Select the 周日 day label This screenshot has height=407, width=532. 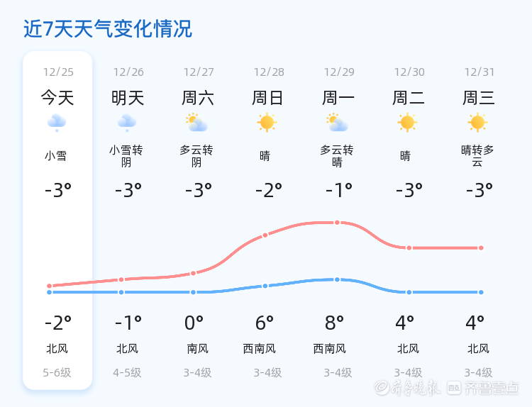coord(267,98)
